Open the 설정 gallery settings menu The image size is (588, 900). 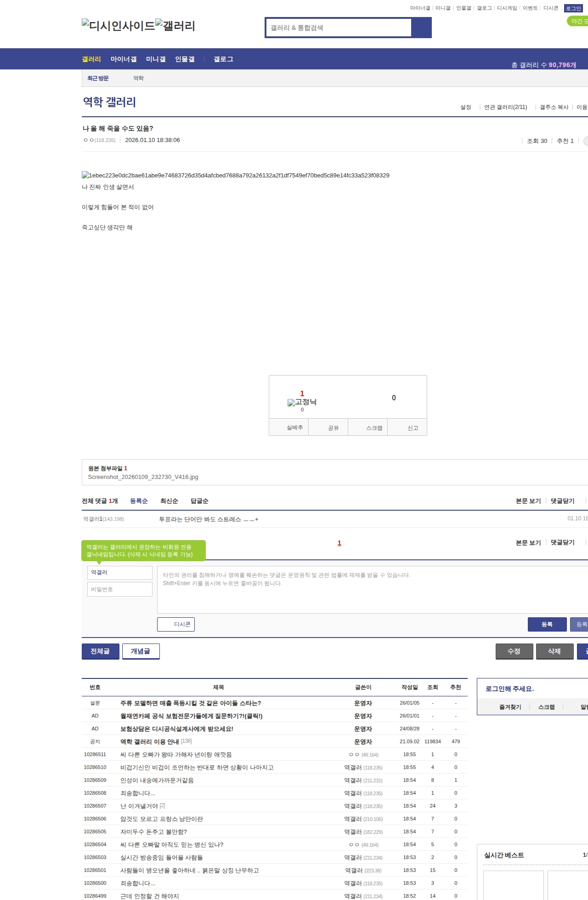pos(465,107)
